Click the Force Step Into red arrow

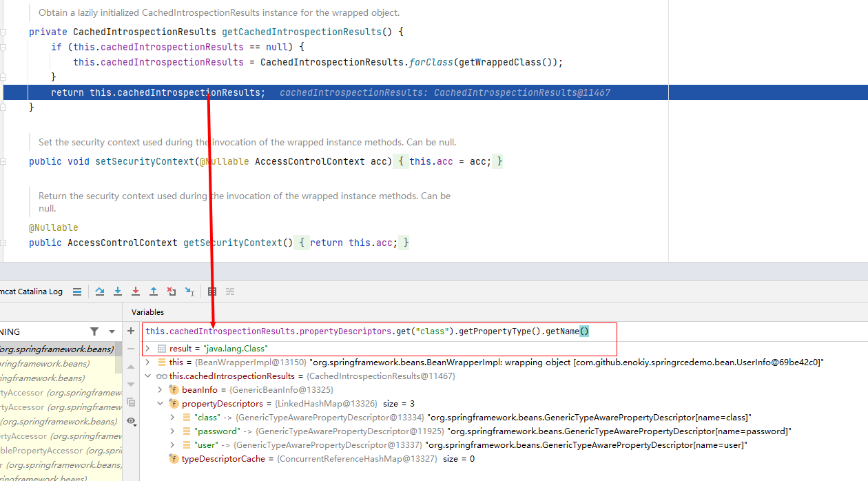coord(136,291)
